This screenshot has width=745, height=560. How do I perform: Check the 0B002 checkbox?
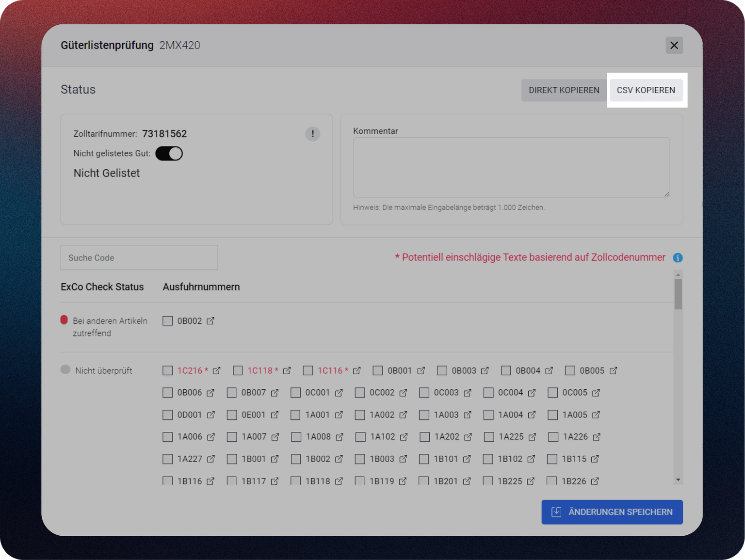pos(168,321)
